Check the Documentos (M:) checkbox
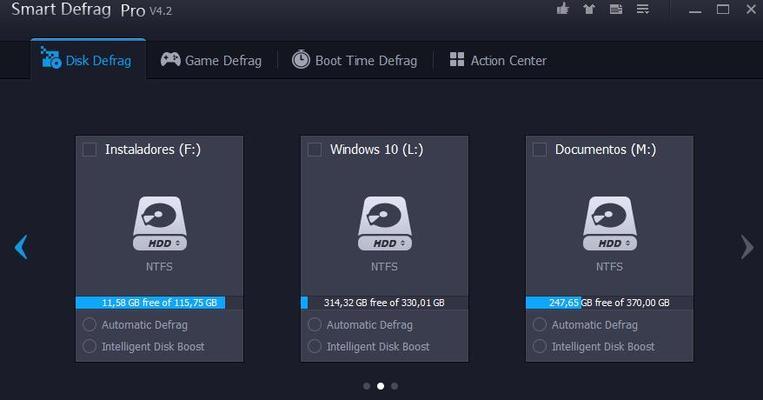This screenshot has width=763, height=400. (539, 149)
